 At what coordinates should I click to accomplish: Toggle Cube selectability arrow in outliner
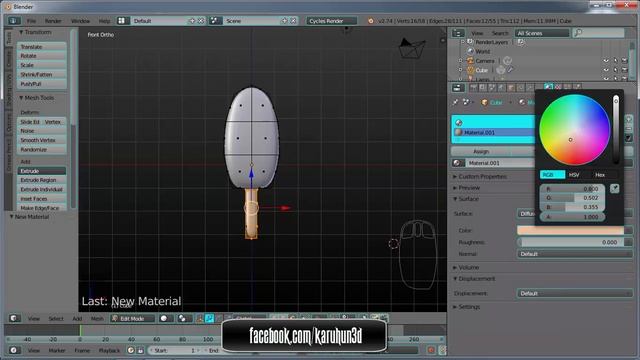pyautogui.click(x=616, y=70)
